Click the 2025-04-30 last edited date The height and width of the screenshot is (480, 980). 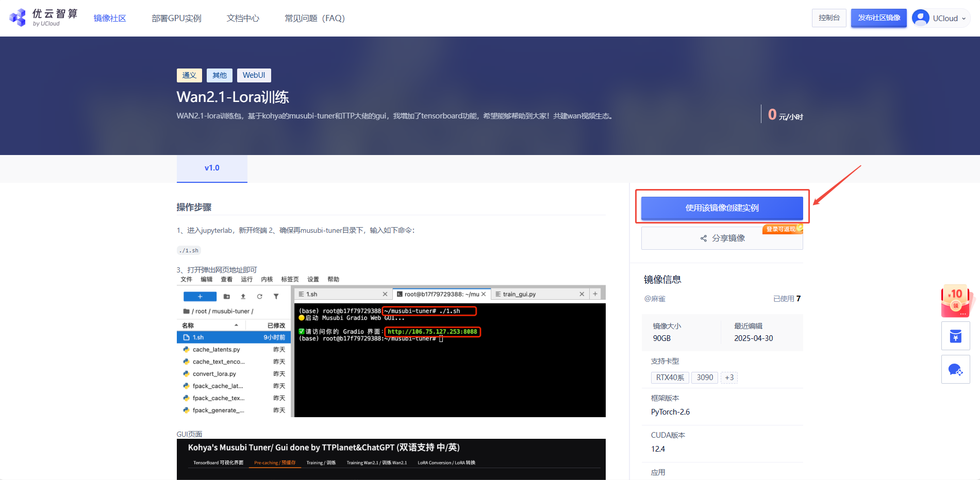coord(754,338)
